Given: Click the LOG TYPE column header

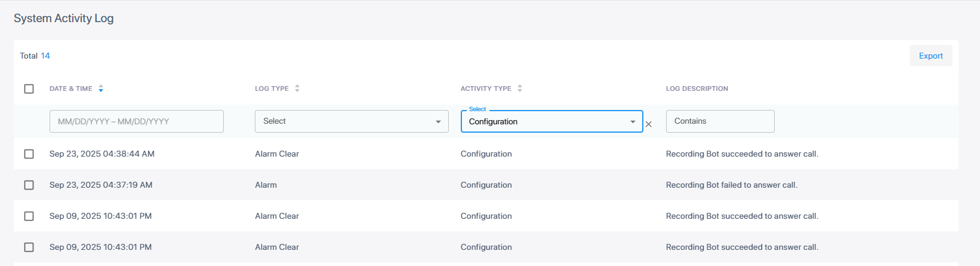Looking at the screenshot, I should tap(272, 88).
